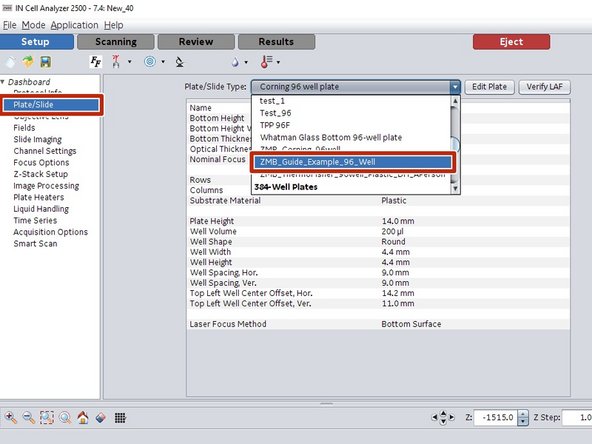Click the liquid droplet icon
The width and height of the screenshot is (592, 444).
tap(235, 62)
